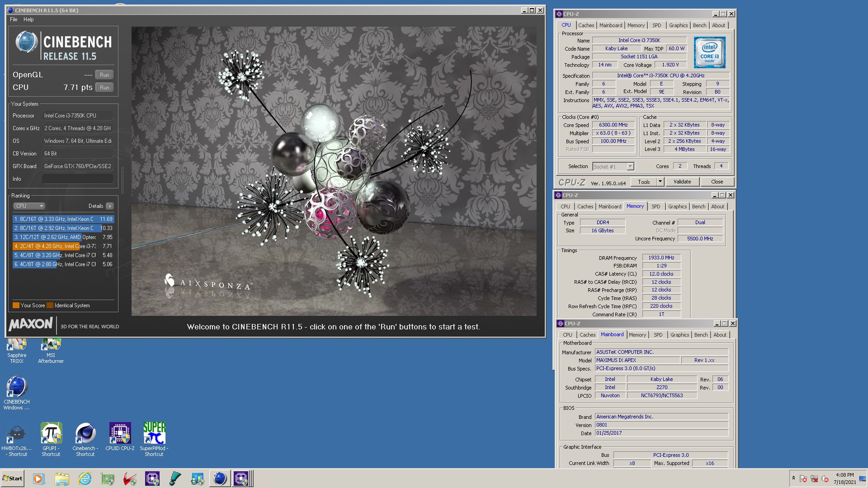Open the Tools dropdown arrow in CPU-Z
Viewport: 868px width, 488px height.
coord(660,182)
